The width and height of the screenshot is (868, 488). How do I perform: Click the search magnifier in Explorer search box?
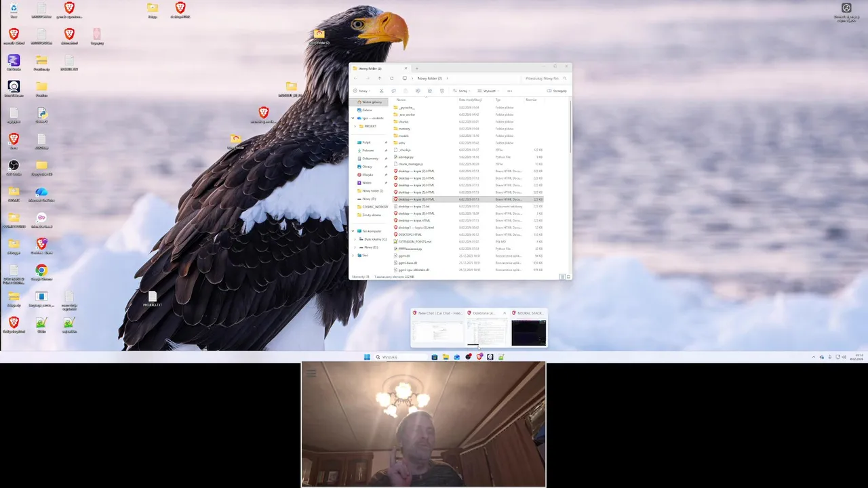[x=565, y=78]
